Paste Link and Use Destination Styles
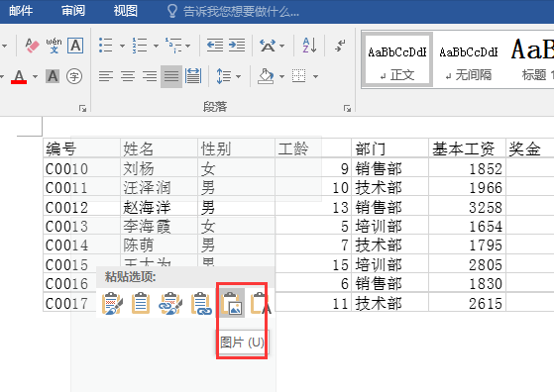This screenshot has width=554, height=392. point(200,303)
